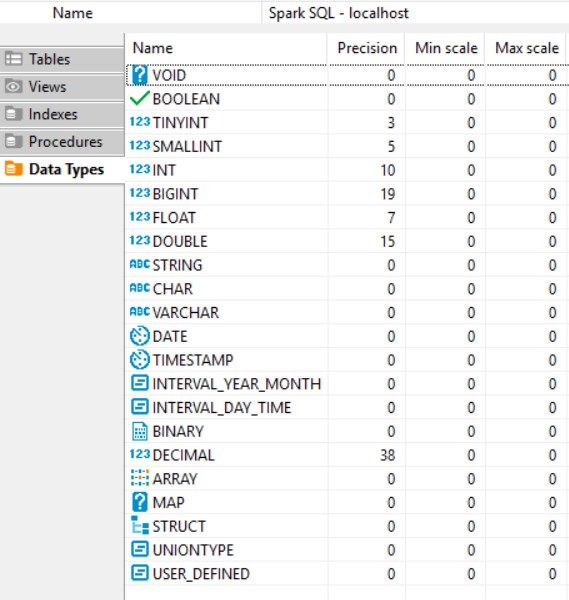Viewport: 569px width, 600px height.
Task: Click FLOAT precision value 7
Action: coord(391,218)
